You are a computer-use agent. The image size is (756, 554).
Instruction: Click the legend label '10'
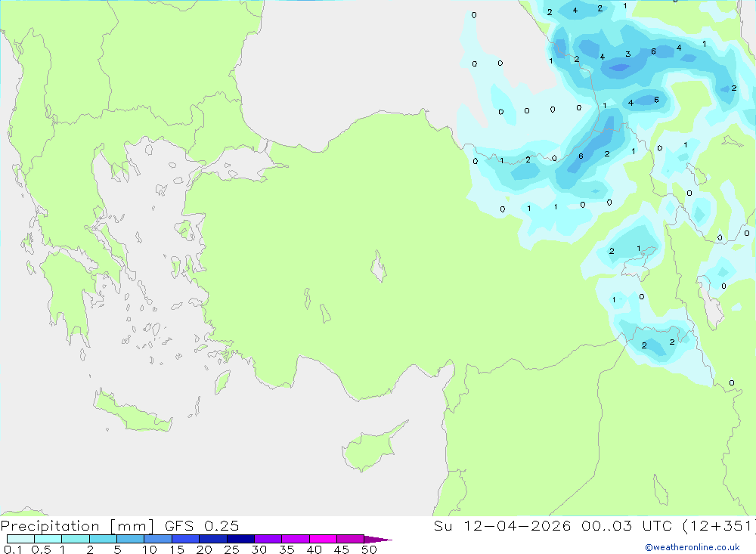click(x=150, y=549)
